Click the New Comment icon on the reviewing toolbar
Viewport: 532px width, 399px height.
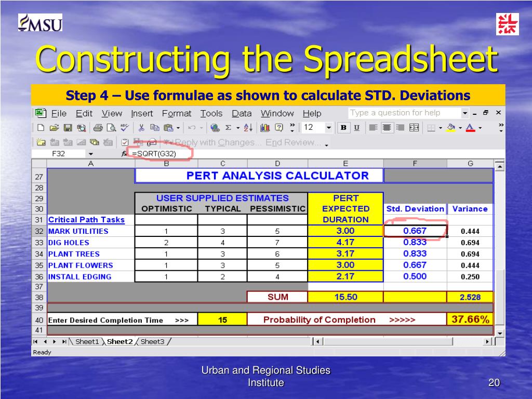tap(41, 142)
